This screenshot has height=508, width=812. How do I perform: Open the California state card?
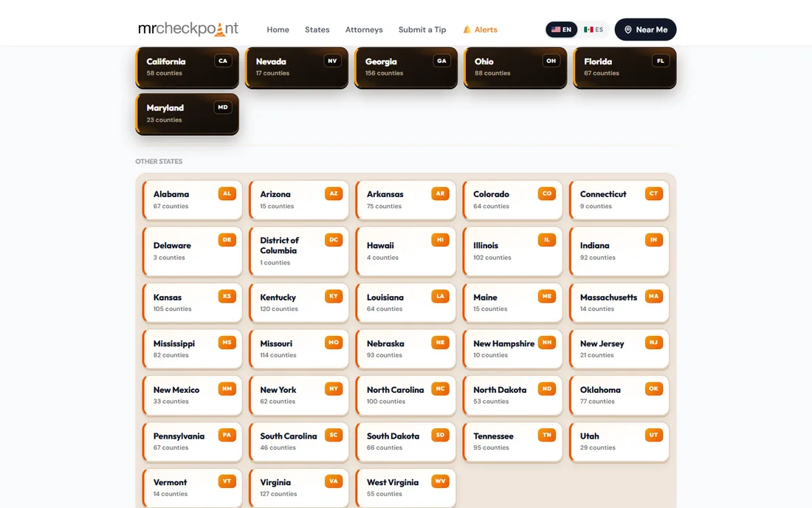tap(187, 67)
